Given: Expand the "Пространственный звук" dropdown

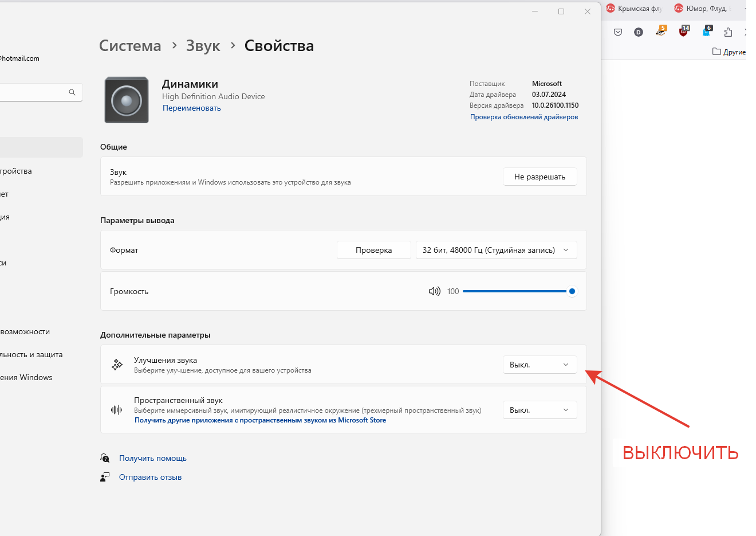Looking at the screenshot, I should pos(540,410).
